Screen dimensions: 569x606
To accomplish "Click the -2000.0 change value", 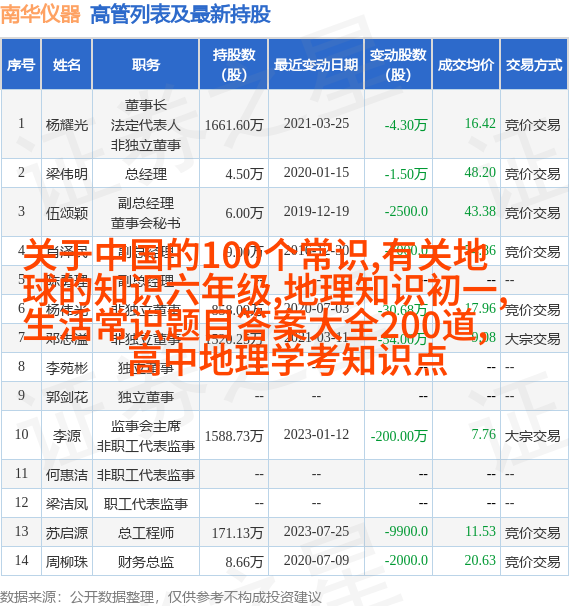I will coord(406,560).
